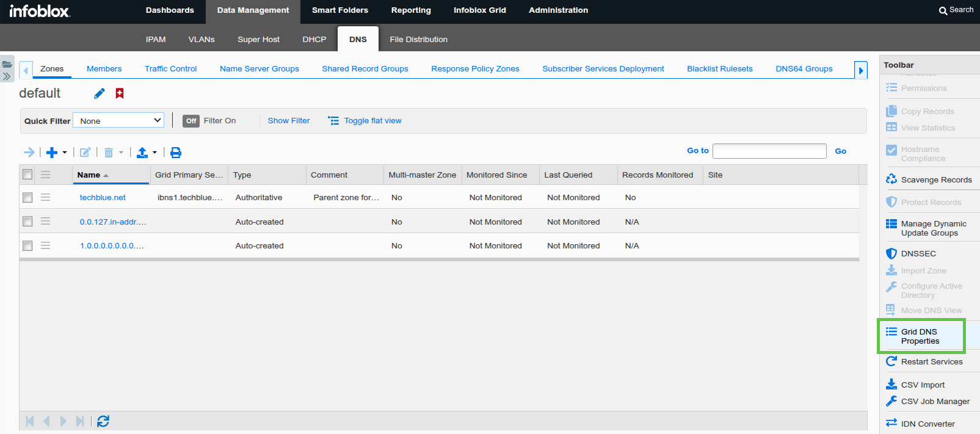Open the Dashboards menu
980x434 pixels.
pyautogui.click(x=170, y=10)
